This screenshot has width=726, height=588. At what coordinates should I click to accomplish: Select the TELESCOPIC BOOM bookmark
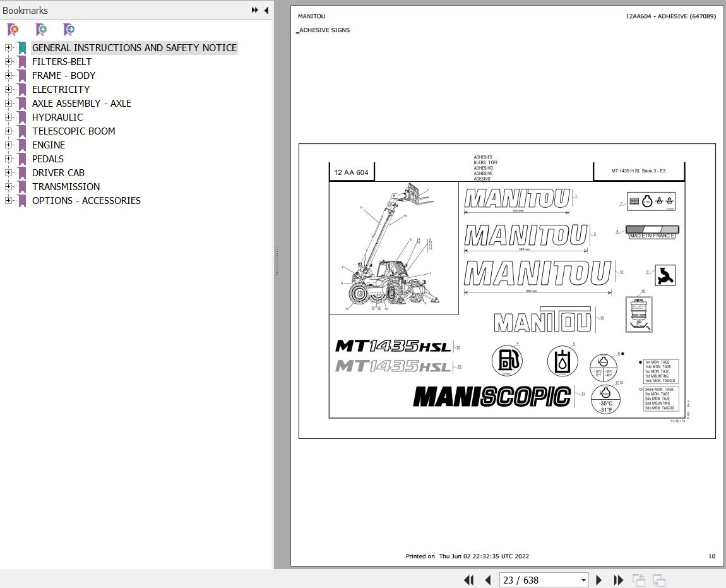74,131
